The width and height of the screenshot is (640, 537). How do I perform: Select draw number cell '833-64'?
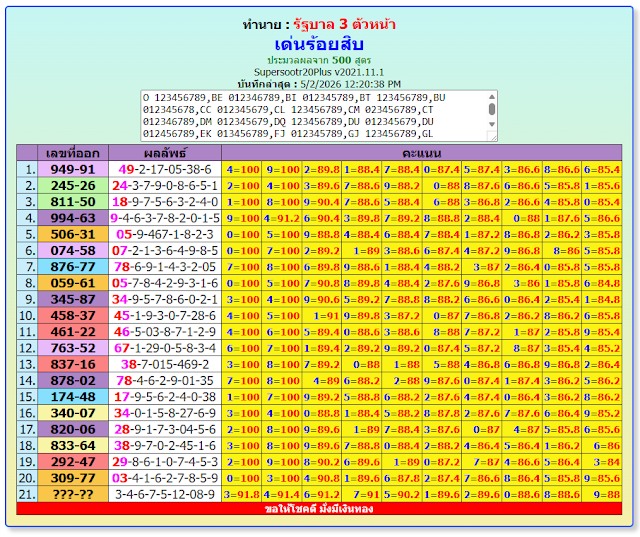tap(73, 446)
